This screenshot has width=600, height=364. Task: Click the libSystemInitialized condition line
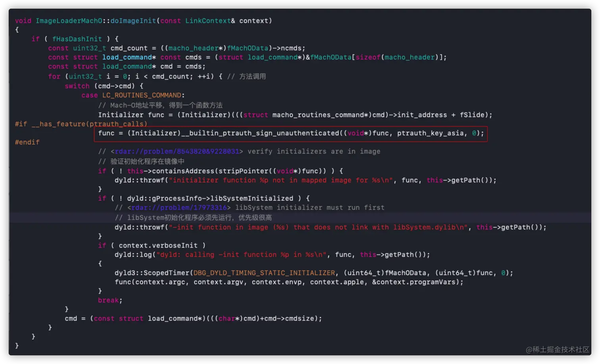(x=204, y=198)
